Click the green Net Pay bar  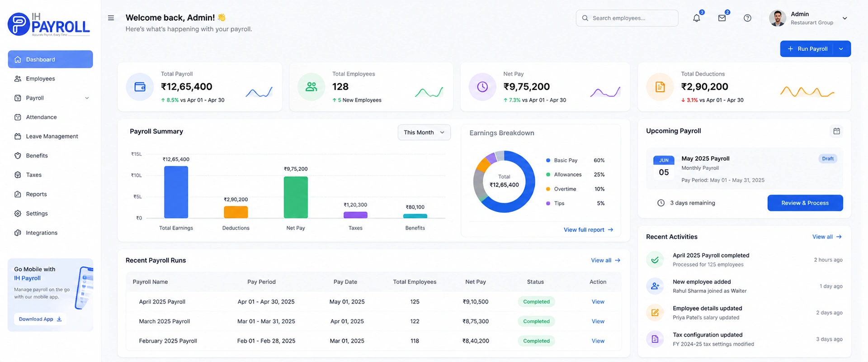[x=296, y=197]
